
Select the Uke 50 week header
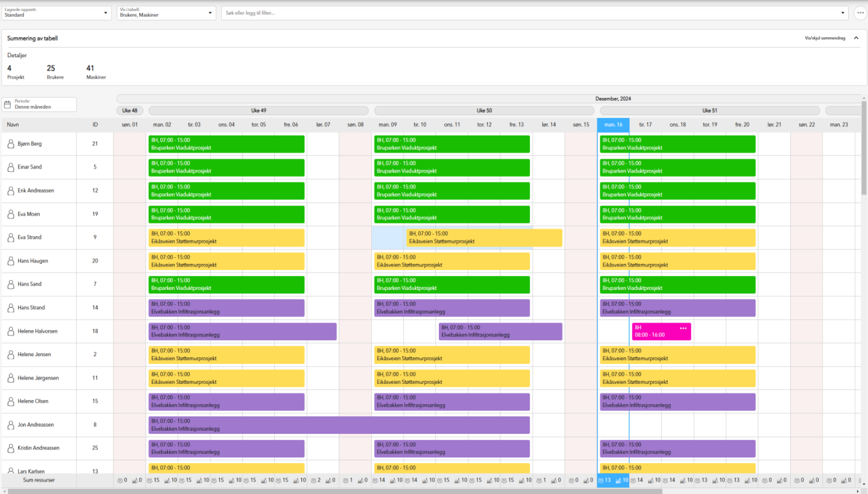coord(484,111)
